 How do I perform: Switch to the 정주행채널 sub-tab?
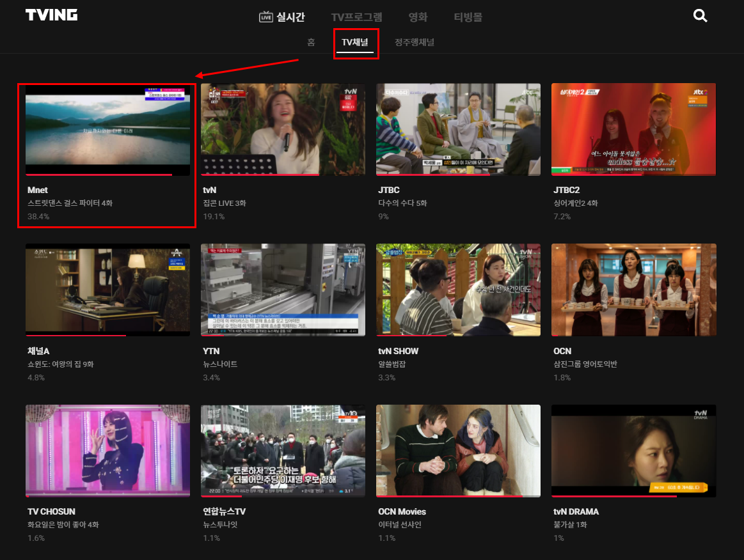[415, 42]
